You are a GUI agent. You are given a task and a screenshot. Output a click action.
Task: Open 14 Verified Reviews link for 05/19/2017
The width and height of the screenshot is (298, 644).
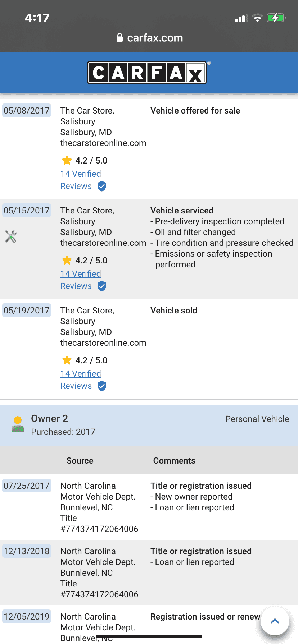[81, 380]
